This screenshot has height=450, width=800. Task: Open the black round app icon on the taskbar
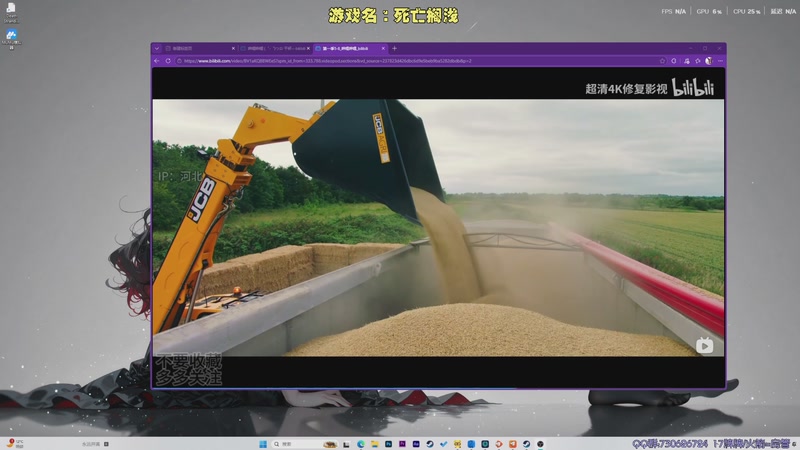click(540, 444)
